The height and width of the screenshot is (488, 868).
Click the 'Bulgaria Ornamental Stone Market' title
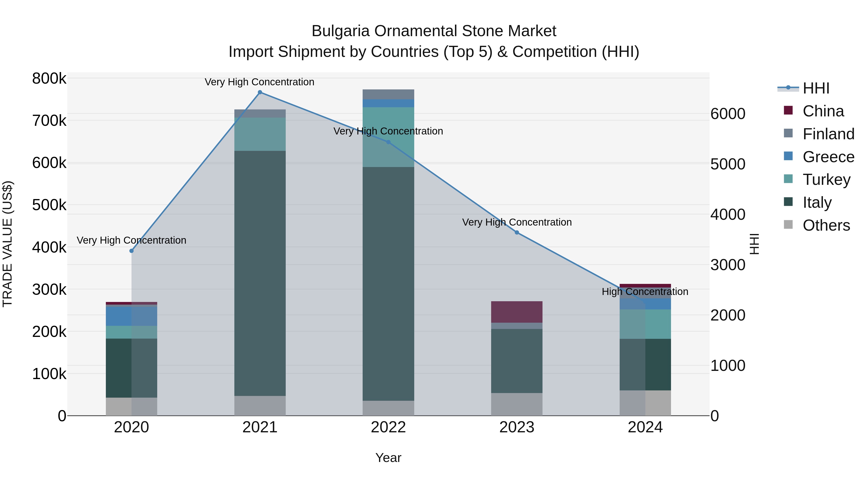[434, 31]
